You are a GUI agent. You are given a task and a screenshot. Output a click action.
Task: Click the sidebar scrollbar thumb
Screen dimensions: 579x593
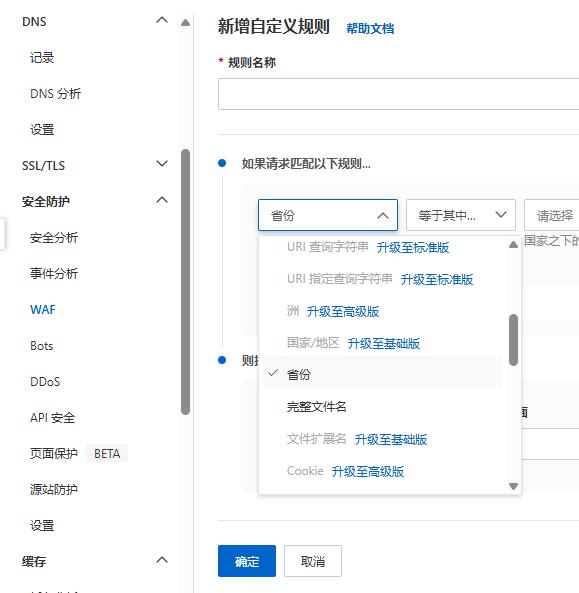185,282
